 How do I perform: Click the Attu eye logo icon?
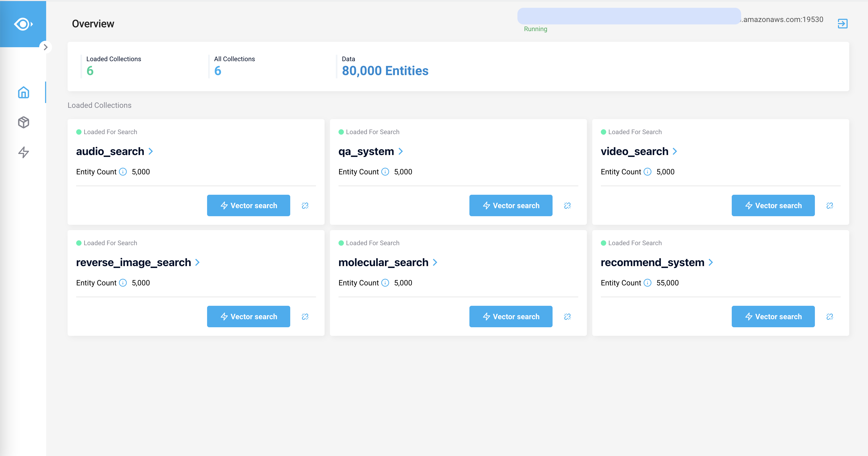tap(23, 24)
